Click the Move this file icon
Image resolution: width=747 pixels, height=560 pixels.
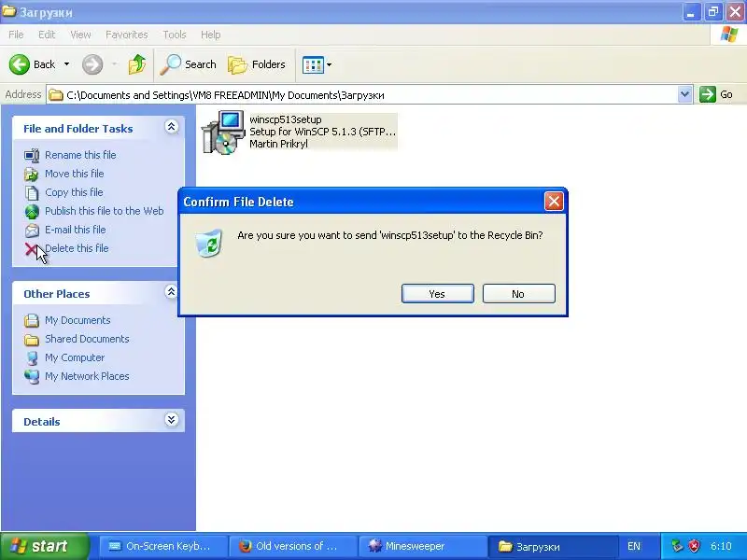[x=32, y=175]
